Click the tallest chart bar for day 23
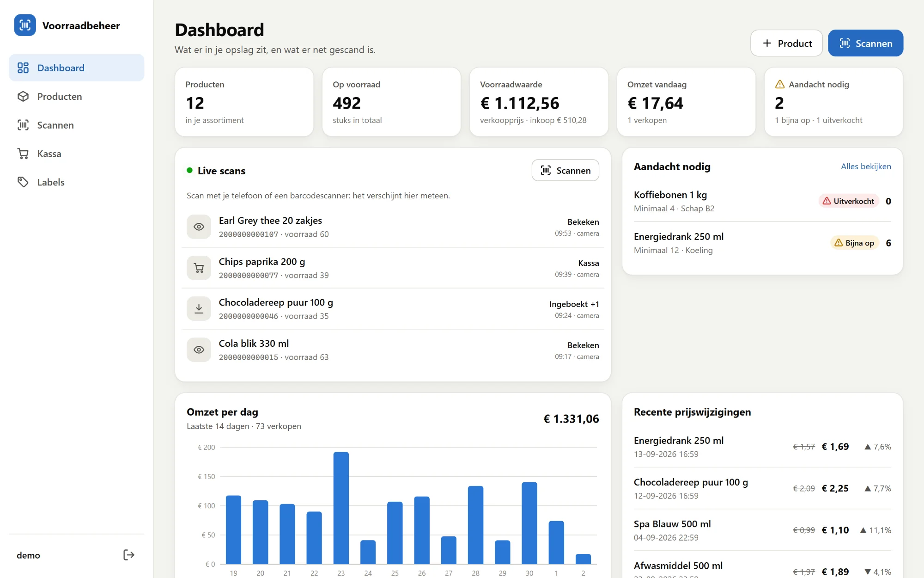 coord(341,508)
